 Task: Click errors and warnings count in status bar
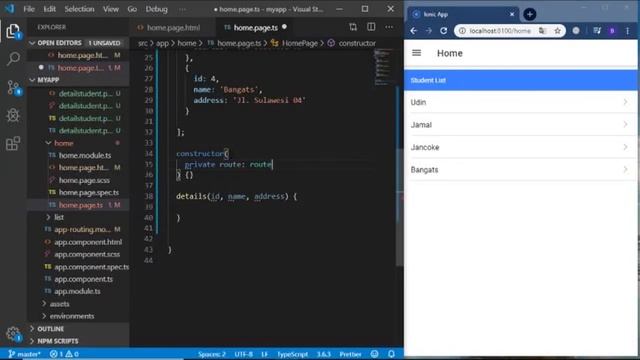point(64,354)
